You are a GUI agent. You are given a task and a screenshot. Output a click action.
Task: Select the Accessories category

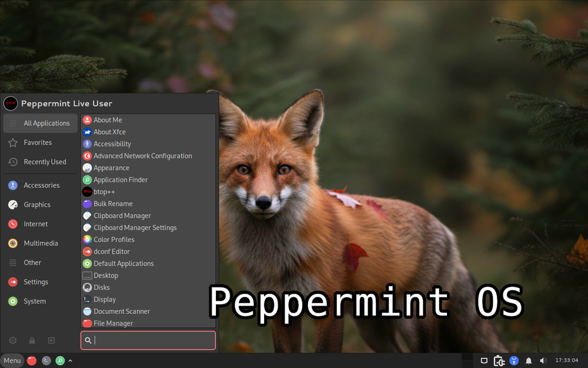coord(41,185)
